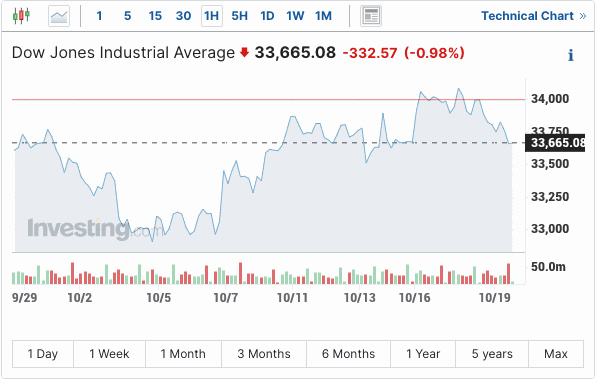This screenshot has height=379, width=595.
Task: Switch to area chart type
Action: point(59,16)
